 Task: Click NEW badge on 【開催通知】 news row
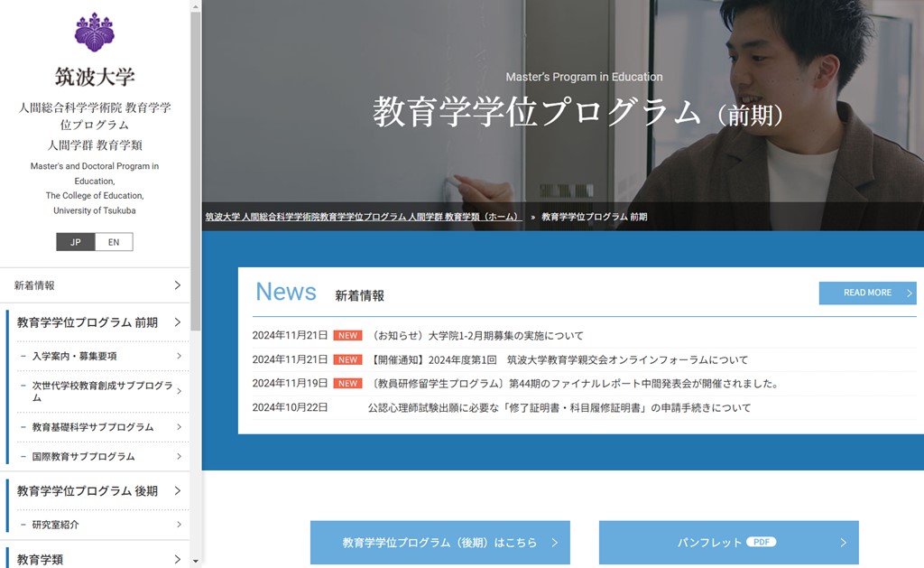click(x=347, y=359)
